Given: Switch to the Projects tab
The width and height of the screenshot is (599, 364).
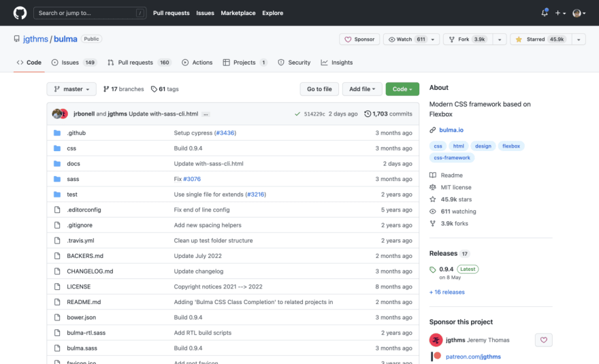Looking at the screenshot, I should [x=245, y=63].
